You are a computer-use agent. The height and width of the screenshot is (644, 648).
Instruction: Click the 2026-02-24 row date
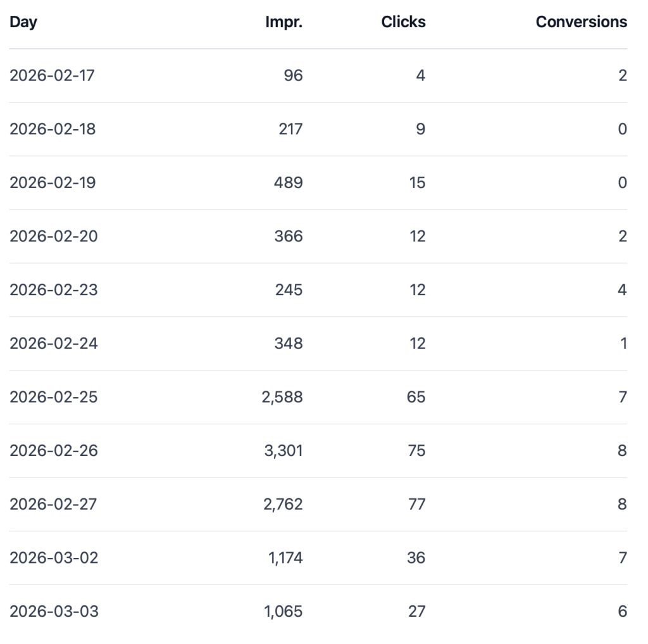pyautogui.click(x=53, y=343)
